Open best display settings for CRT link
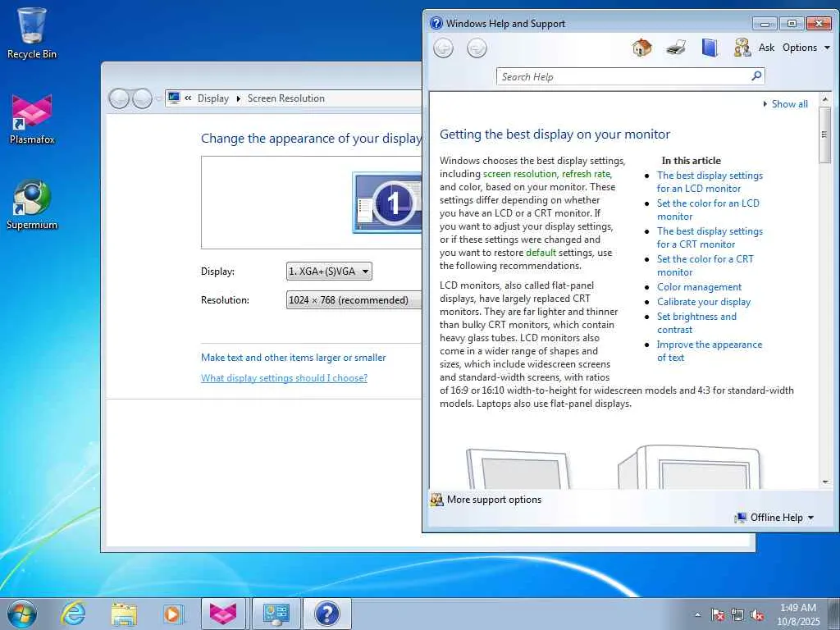Screen dimensions: 840x630 pos(710,238)
